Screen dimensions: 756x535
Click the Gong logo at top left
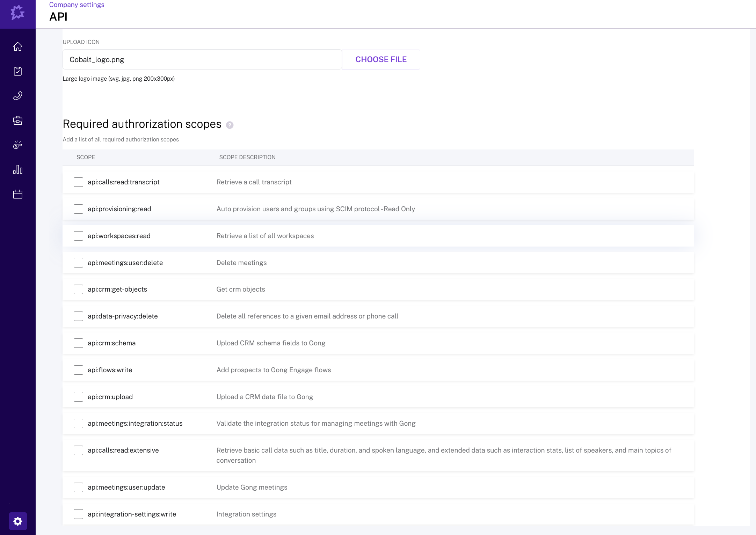click(x=17, y=14)
